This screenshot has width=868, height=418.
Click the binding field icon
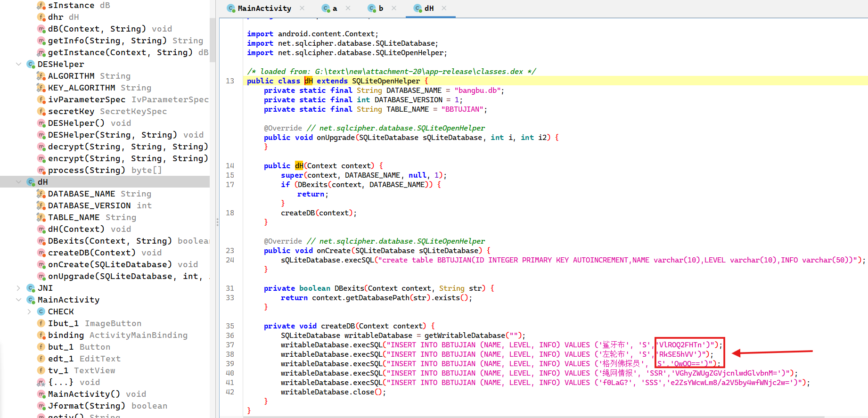point(41,335)
